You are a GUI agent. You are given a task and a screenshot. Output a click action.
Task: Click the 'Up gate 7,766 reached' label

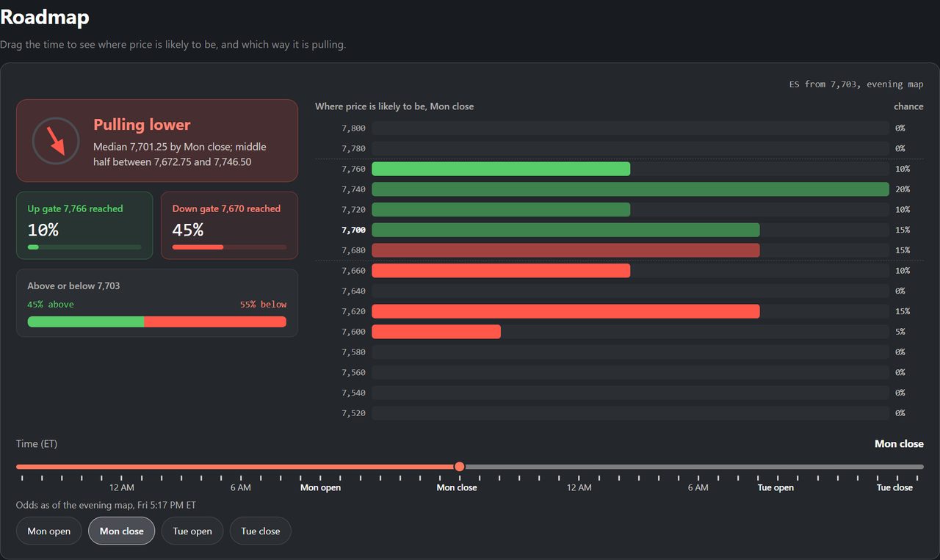coord(75,208)
